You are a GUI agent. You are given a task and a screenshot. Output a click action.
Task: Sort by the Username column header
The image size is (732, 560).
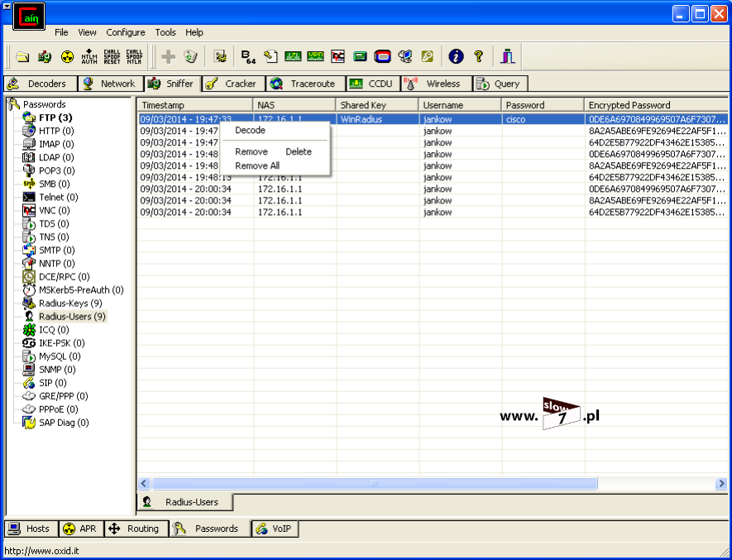click(460, 105)
